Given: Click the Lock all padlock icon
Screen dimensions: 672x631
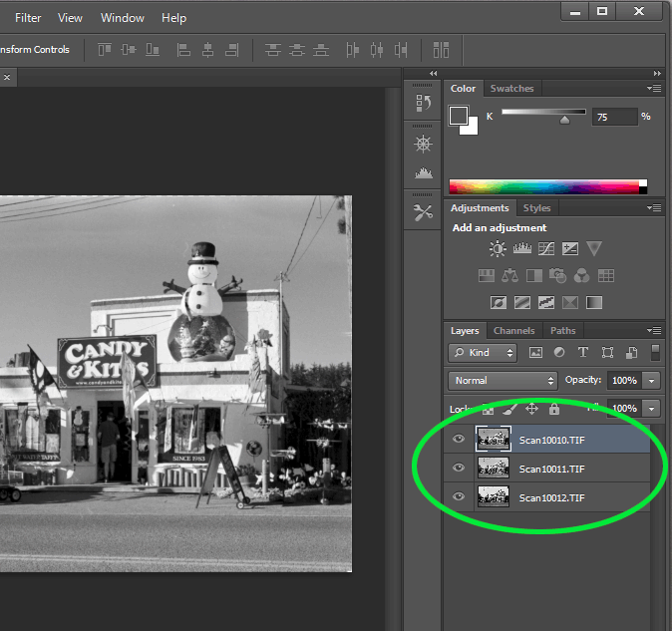Looking at the screenshot, I should tap(554, 409).
